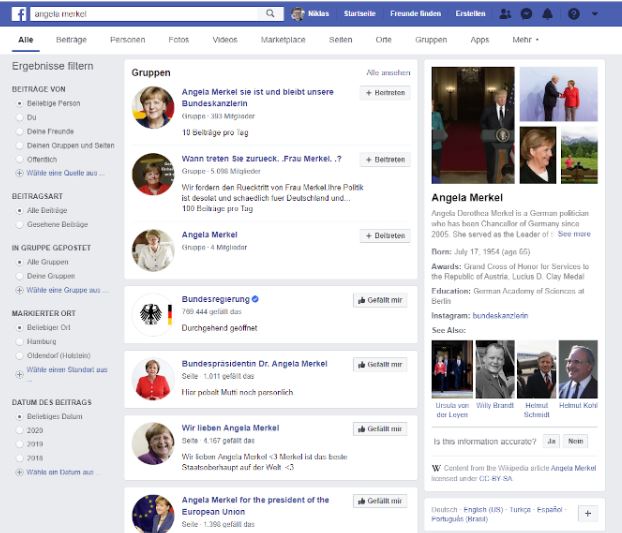Expand the account dropdown arrow in top bar
The width and height of the screenshot is (622, 533).
pyautogui.click(x=595, y=13)
